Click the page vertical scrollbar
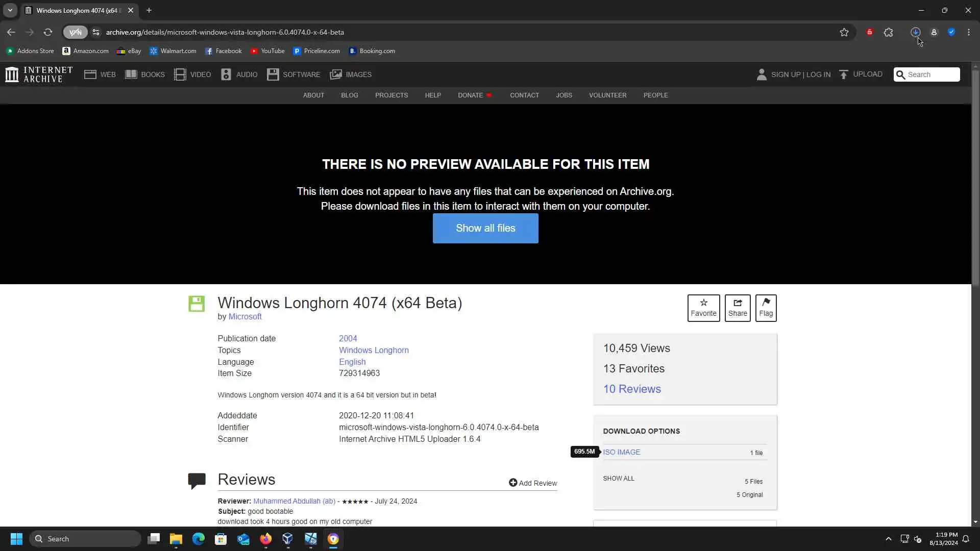 [975, 179]
